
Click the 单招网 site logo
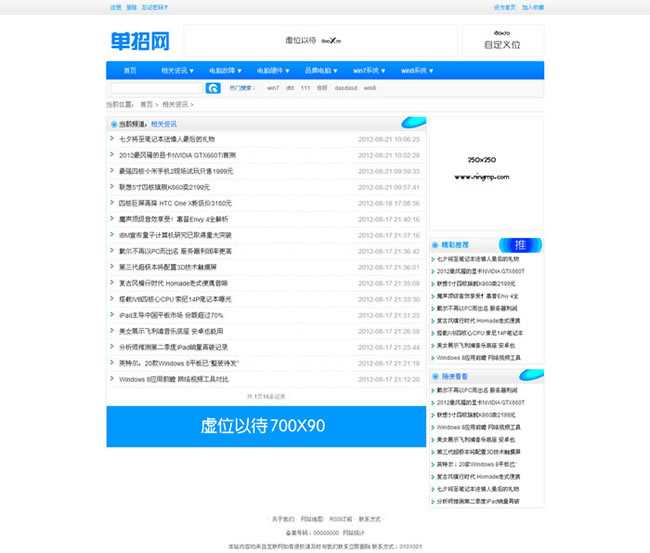click(x=140, y=41)
